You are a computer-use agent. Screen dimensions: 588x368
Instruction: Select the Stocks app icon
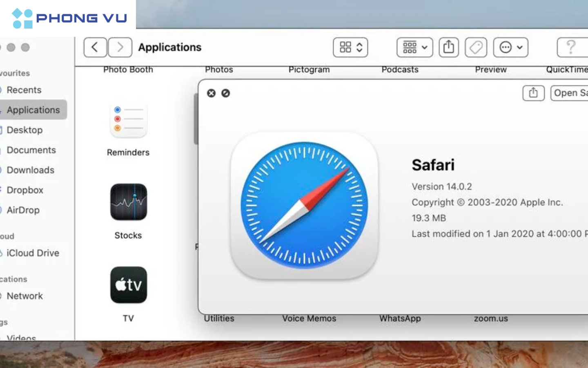[129, 202]
